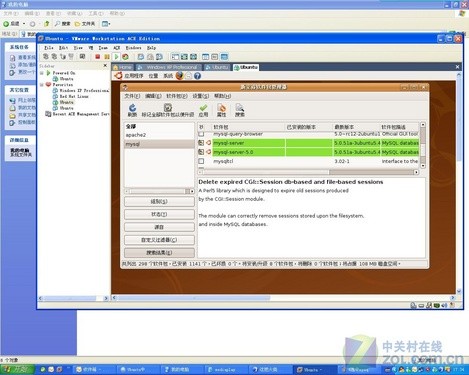469x375 pixels.
Task: Collapse the Favorites tree node
Action: click(42, 85)
